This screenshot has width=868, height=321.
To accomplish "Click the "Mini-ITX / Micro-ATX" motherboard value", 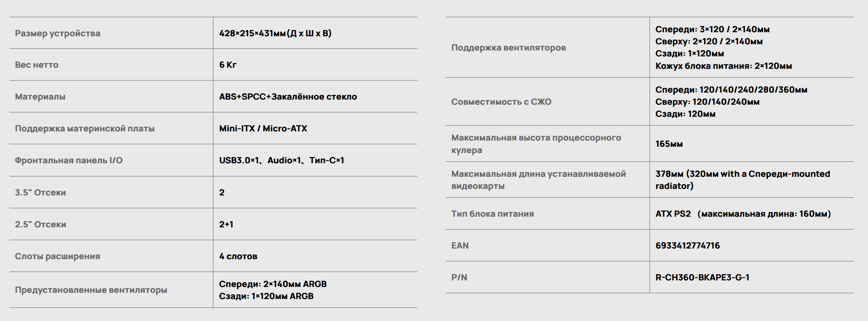I will pos(263,128).
